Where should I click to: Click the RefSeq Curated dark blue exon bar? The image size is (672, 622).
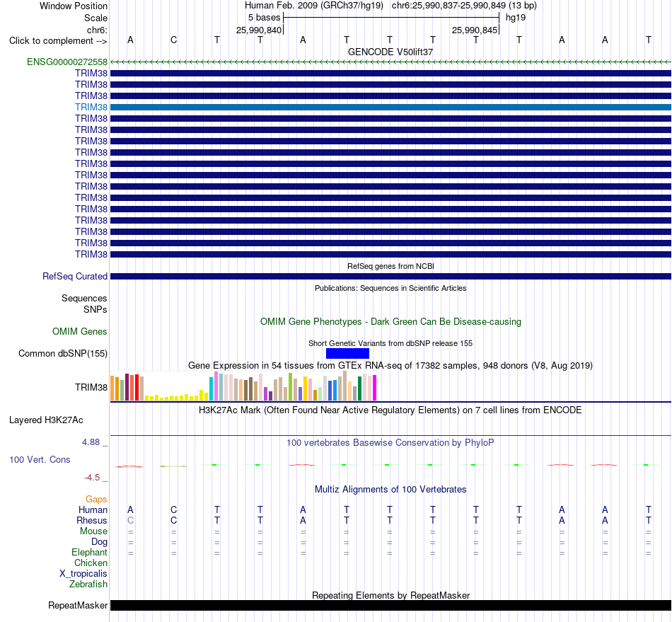tap(390, 277)
